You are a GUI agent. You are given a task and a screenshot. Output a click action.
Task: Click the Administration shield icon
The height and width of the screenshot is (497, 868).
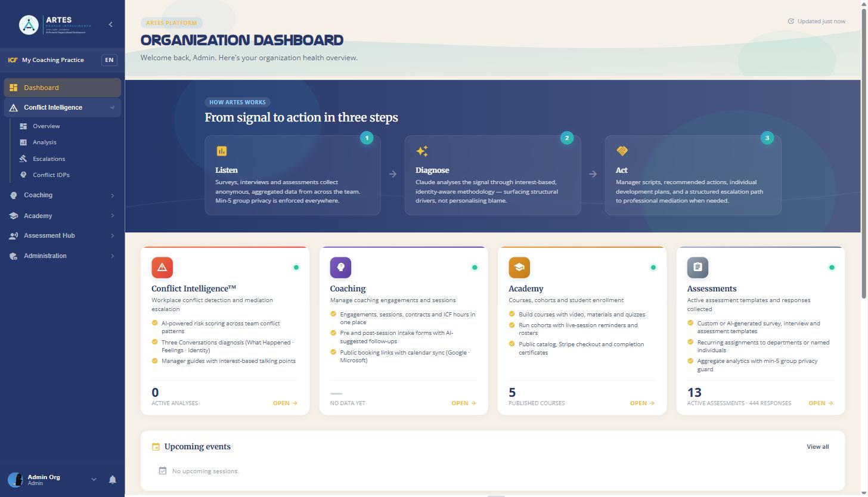[x=14, y=256]
